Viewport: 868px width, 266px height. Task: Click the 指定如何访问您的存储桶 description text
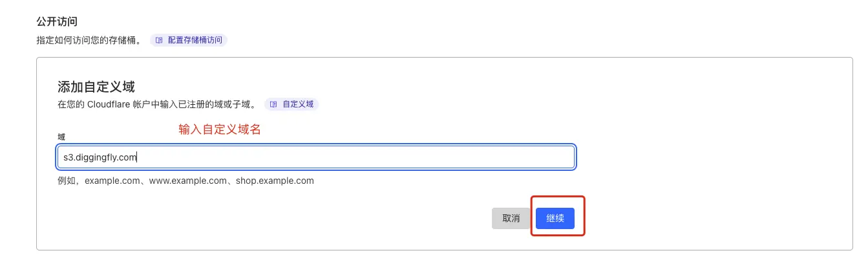click(x=89, y=40)
